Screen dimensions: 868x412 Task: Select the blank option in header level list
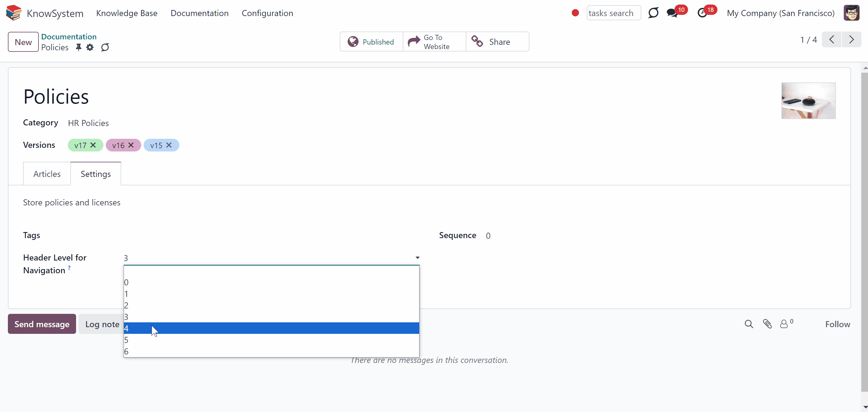coord(272,271)
